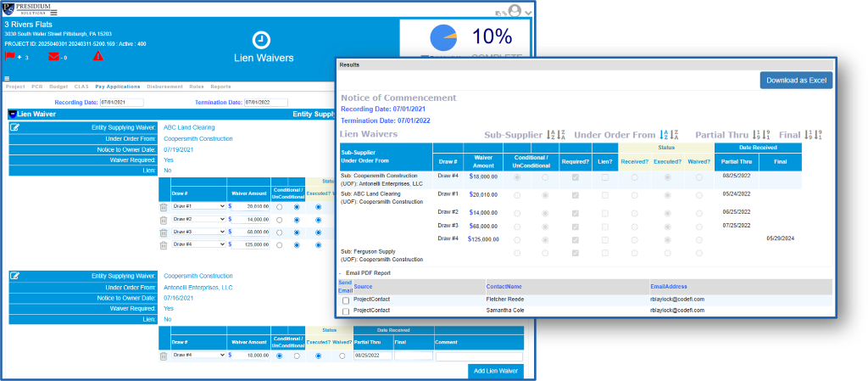Click the red flag icon in header

(x=10, y=57)
